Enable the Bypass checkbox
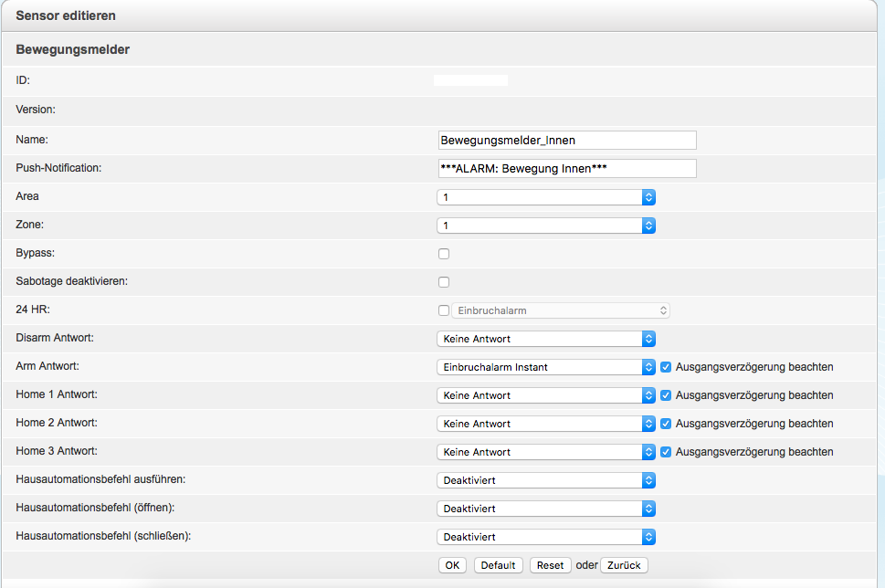885x588 pixels. click(444, 254)
